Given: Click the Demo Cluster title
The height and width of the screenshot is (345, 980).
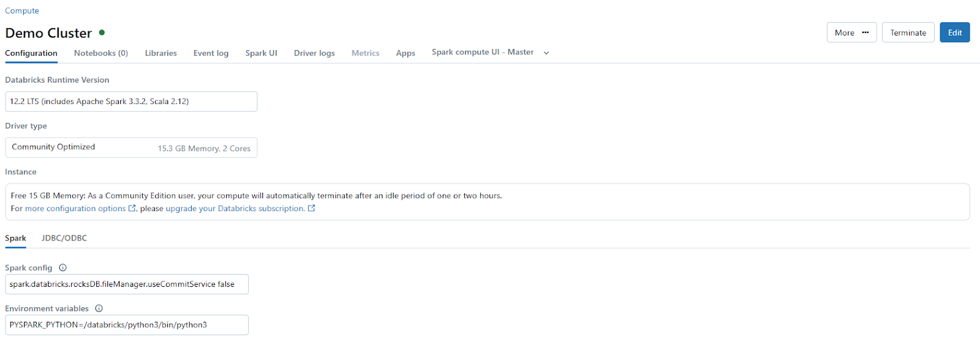Looking at the screenshot, I should 48,33.
